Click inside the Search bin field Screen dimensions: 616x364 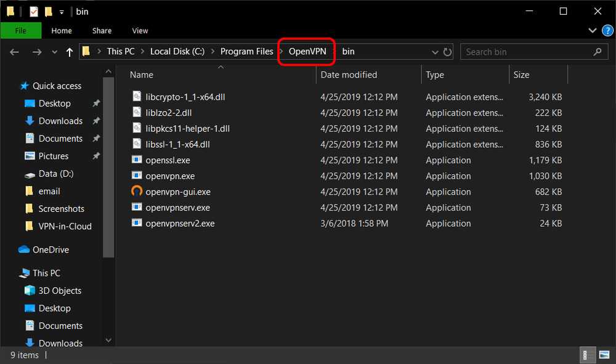click(x=524, y=52)
